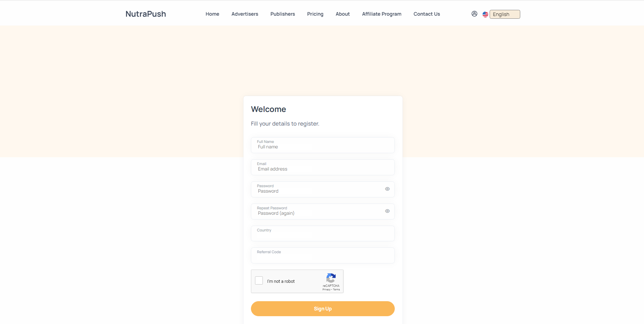The image size is (644, 324).
Task: Open the English language selector
Action: [x=505, y=14]
